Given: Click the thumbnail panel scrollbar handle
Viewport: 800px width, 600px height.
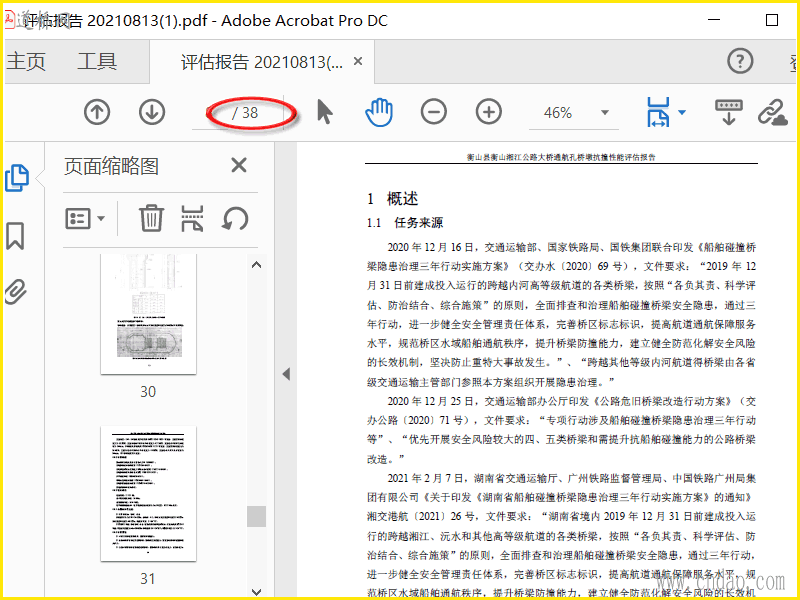Looking at the screenshot, I should [x=257, y=516].
